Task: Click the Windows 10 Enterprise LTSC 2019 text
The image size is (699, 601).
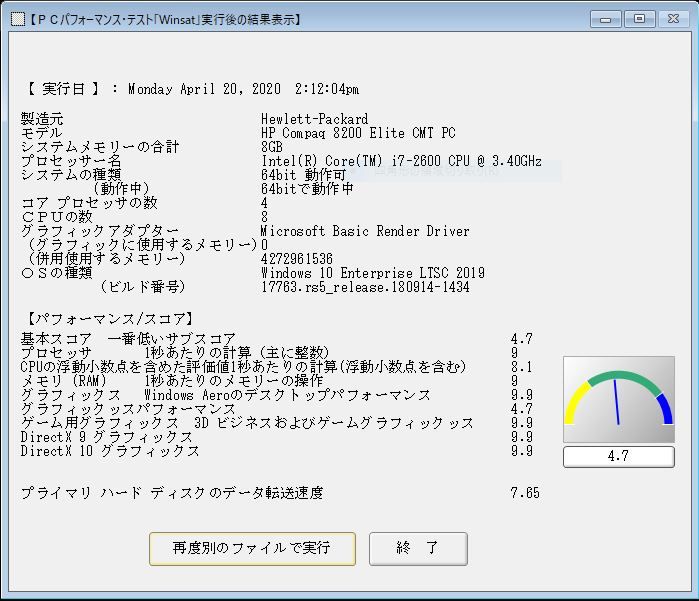Action: [x=372, y=273]
